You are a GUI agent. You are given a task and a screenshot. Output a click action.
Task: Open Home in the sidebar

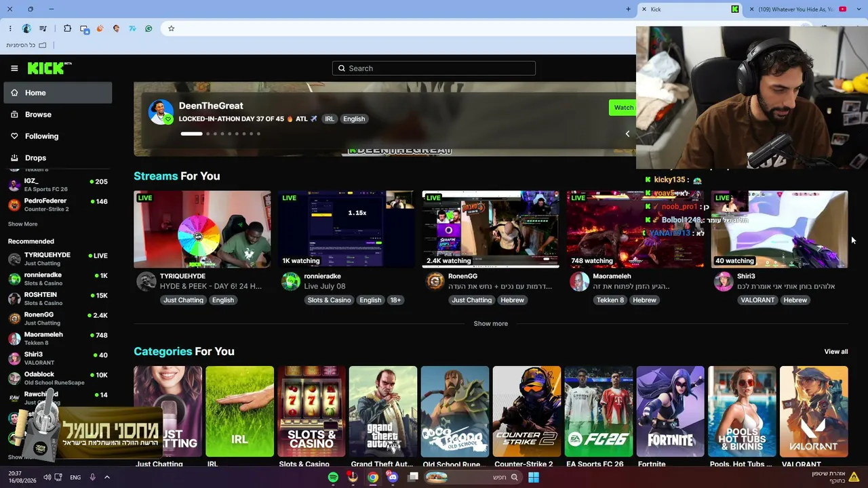click(x=58, y=93)
